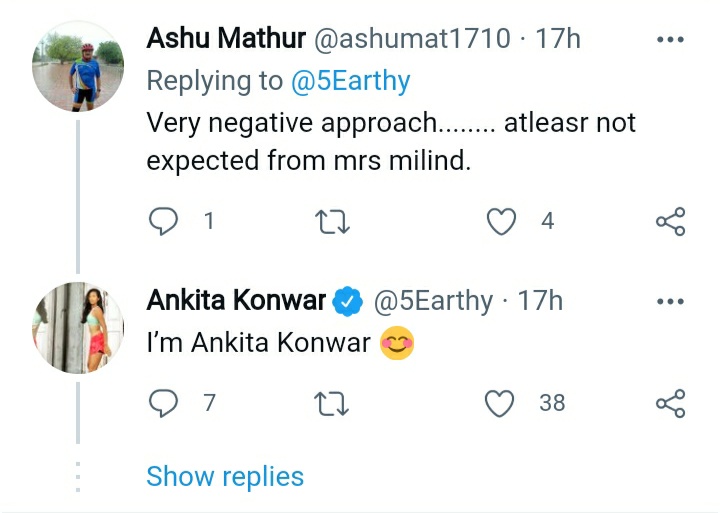Click the Ashu Mathur display name
This screenshot has width=720, height=513.
point(226,40)
